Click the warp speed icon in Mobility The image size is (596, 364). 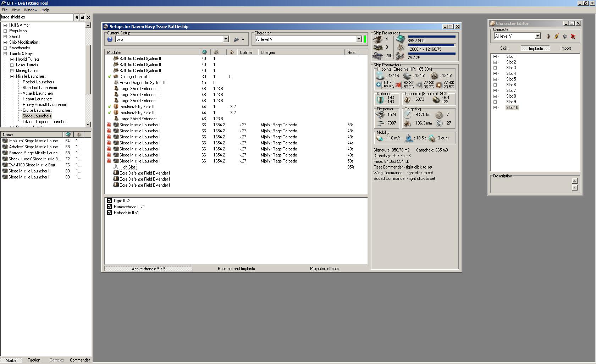point(432,138)
